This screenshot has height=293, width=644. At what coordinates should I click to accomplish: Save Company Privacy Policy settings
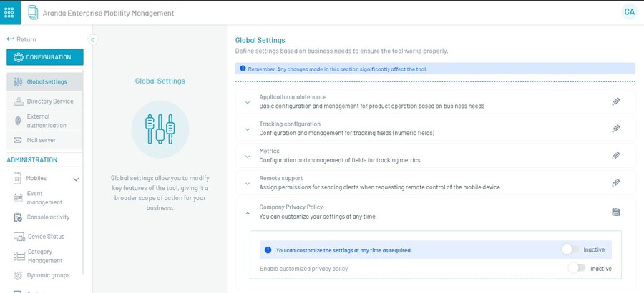(x=616, y=212)
